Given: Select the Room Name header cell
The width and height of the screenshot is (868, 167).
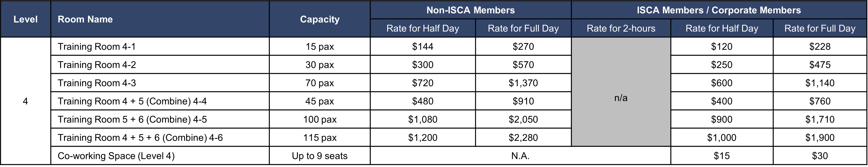Looking at the screenshot, I should click(x=160, y=19).
